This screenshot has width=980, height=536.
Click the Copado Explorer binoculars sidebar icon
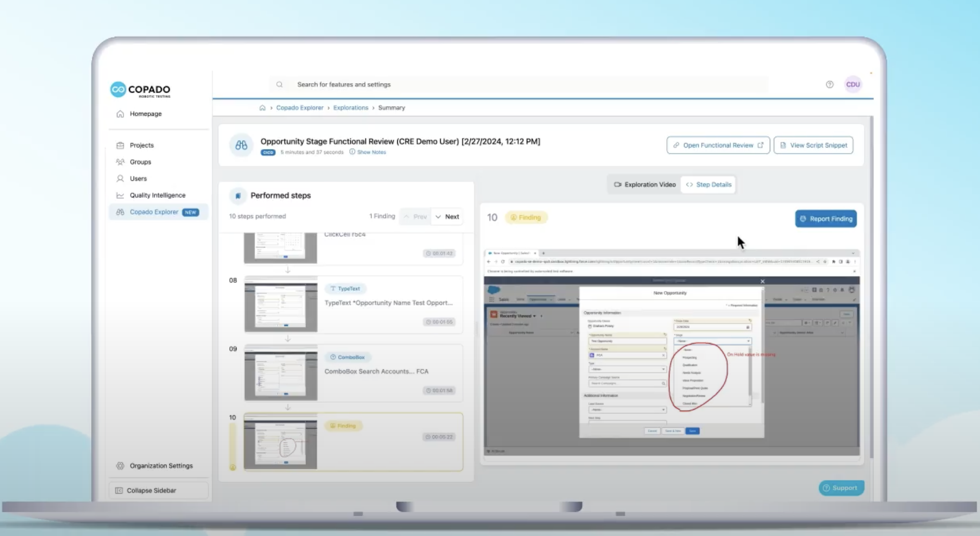[120, 212]
